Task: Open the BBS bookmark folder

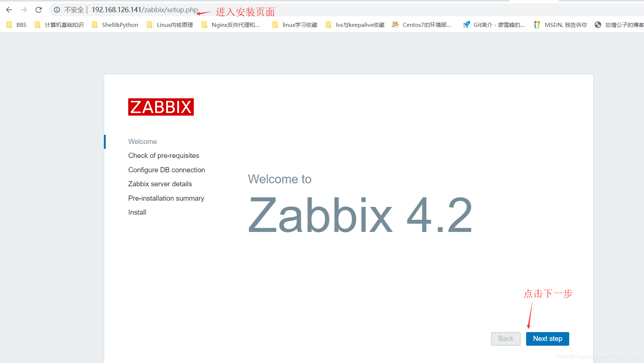Action: point(17,25)
